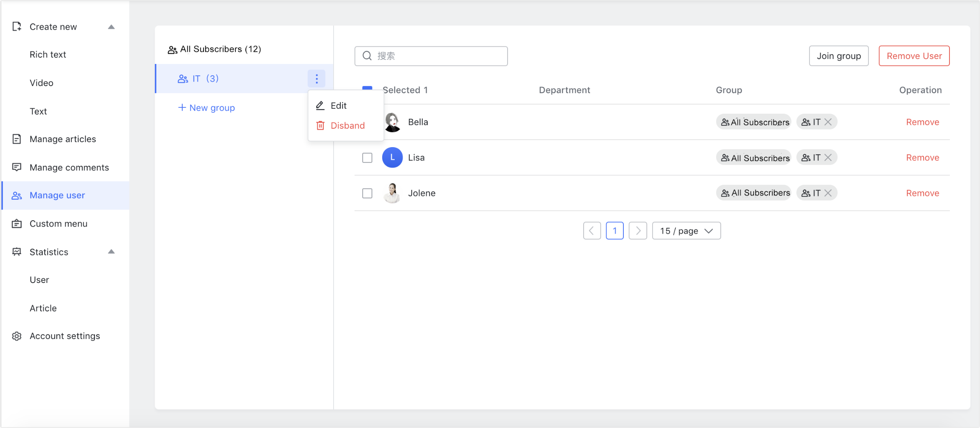Image resolution: width=980 pixels, height=428 pixels.
Task: Click the search magnifier icon
Action: point(367,56)
